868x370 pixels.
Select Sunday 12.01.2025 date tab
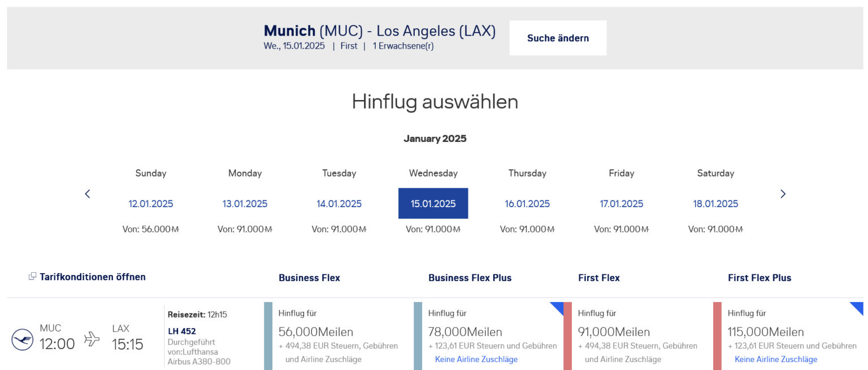click(151, 204)
